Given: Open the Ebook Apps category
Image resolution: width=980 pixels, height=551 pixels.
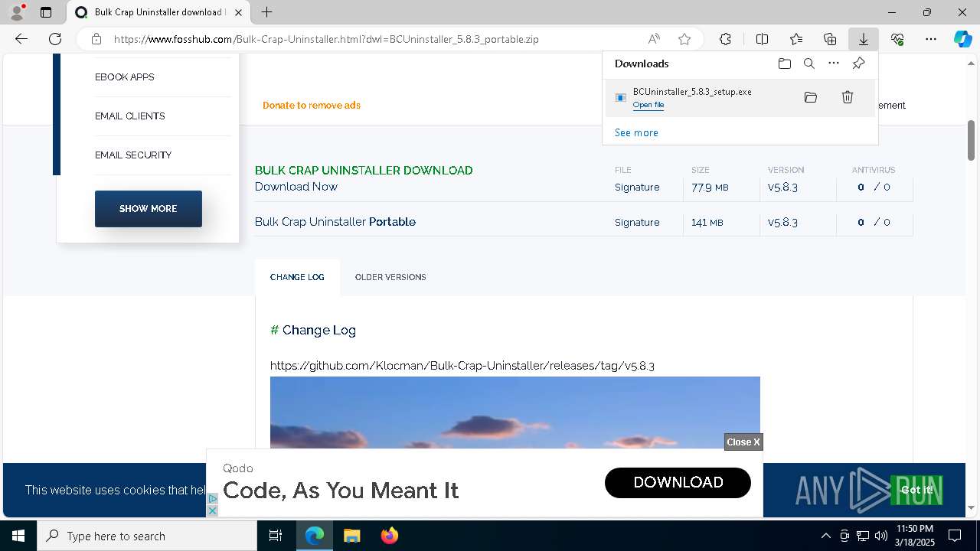Looking at the screenshot, I should click(125, 77).
